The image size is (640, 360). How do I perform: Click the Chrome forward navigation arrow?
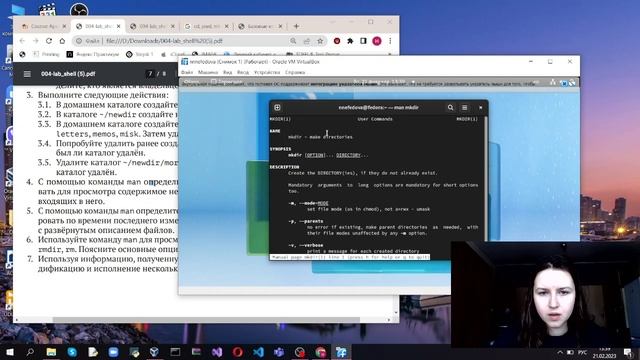coord(36,41)
